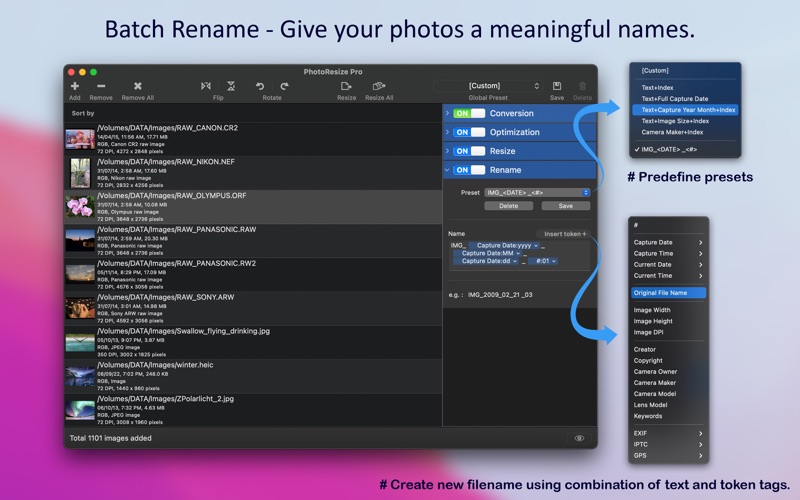Select the RAW_SONY.ARW file row
The width and height of the screenshot is (800, 500).
tap(253, 309)
